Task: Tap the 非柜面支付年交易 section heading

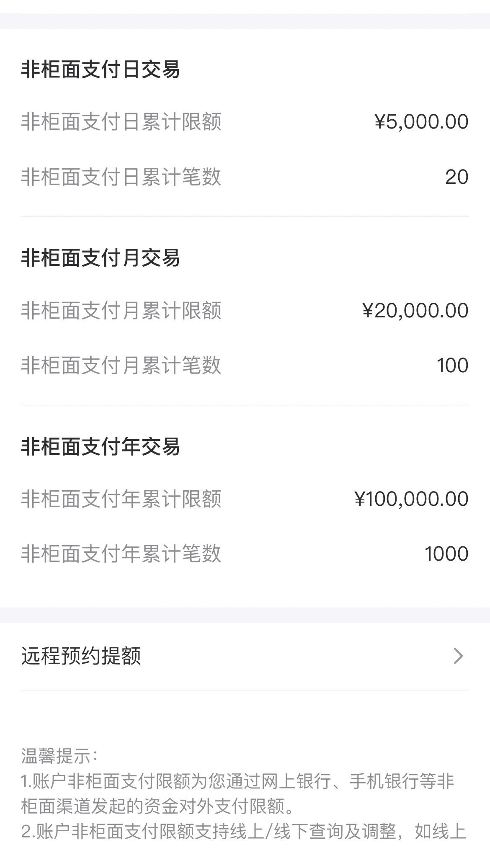Action: tap(101, 446)
